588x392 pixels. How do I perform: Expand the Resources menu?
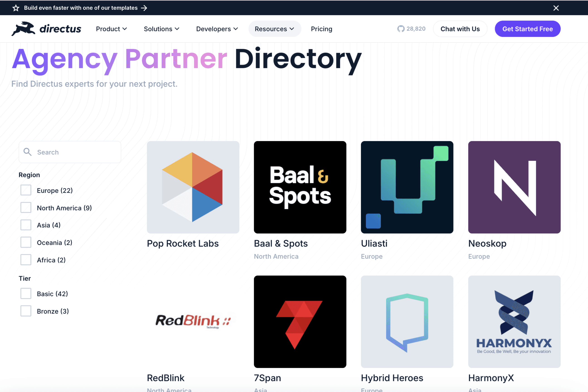click(x=274, y=29)
